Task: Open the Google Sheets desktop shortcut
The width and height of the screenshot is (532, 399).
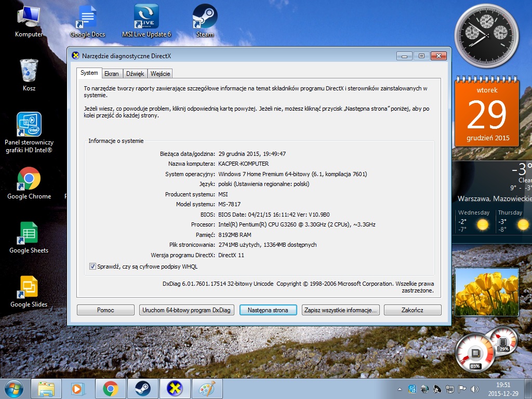Action: (29, 237)
